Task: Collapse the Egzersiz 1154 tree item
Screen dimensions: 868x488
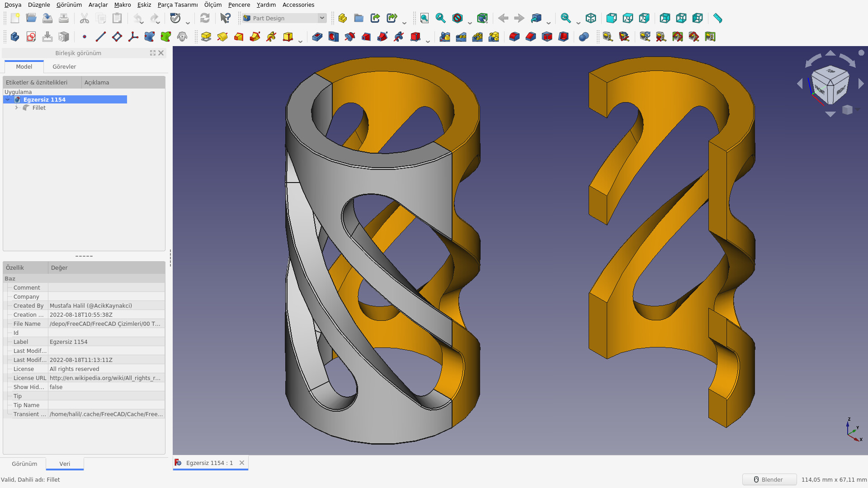Action: [7, 99]
